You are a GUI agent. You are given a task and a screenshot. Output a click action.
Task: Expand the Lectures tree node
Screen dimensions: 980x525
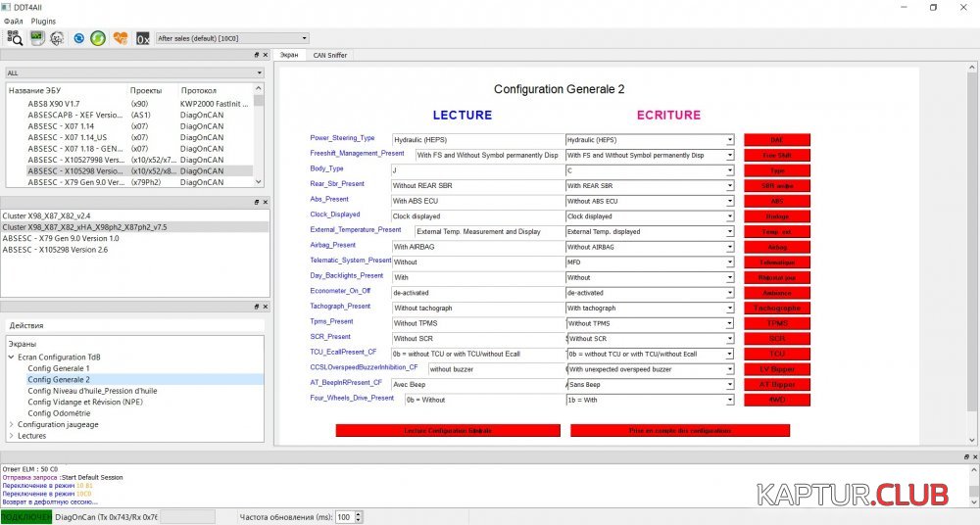pyautogui.click(x=11, y=436)
